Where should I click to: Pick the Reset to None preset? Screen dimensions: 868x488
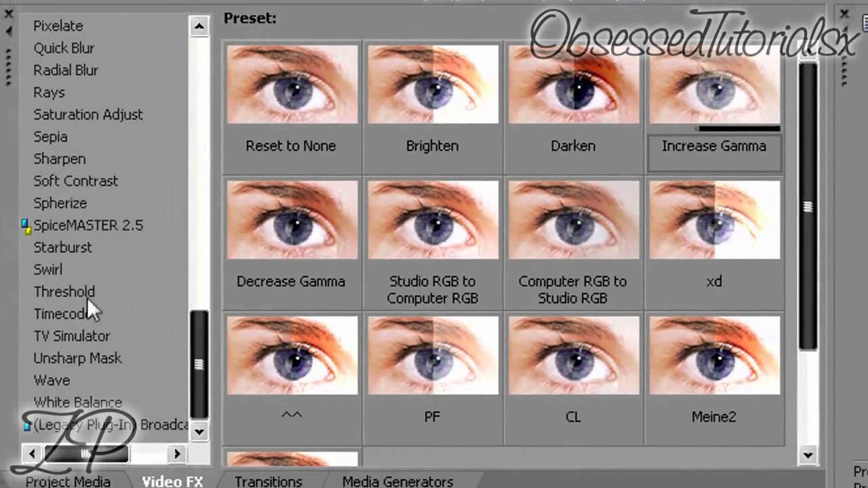pyautogui.click(x=292, y=85)
